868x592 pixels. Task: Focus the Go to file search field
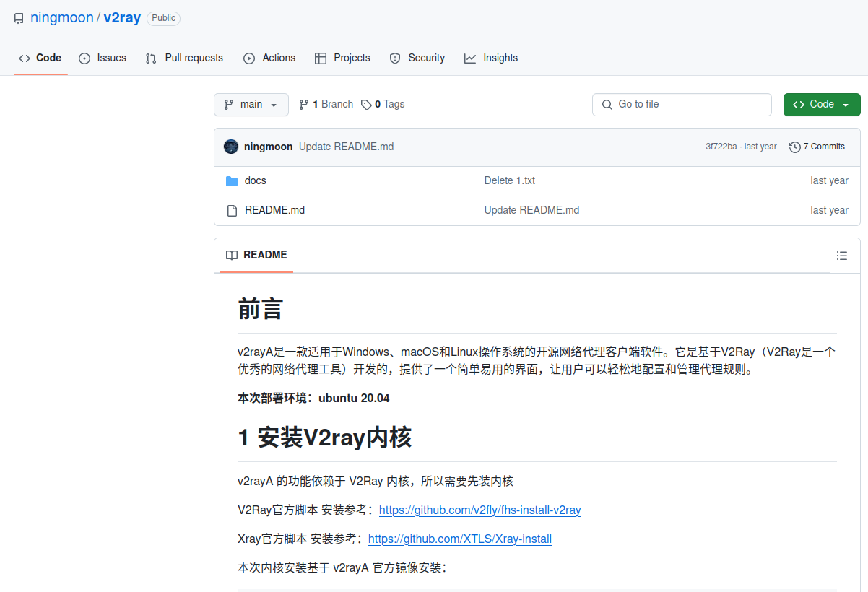682,105
